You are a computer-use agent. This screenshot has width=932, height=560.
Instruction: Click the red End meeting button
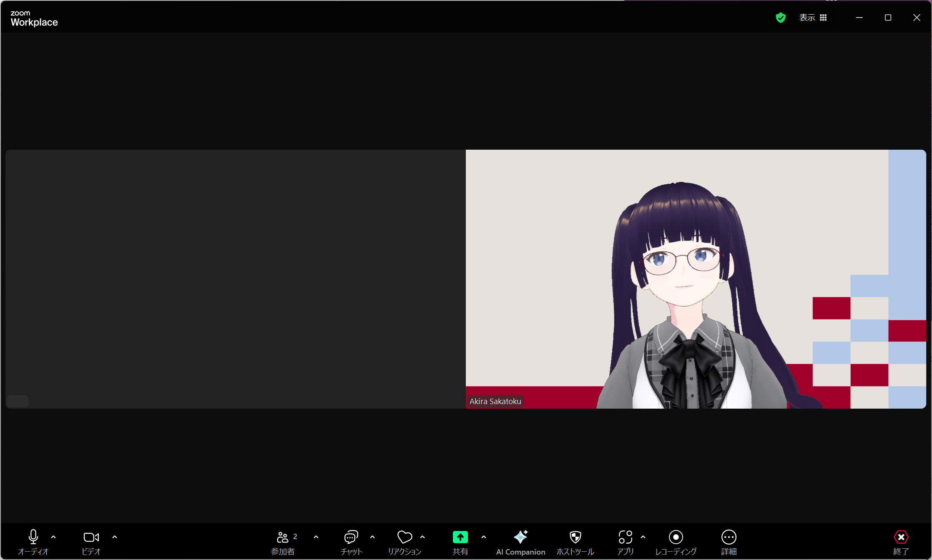tap(901, 537)
